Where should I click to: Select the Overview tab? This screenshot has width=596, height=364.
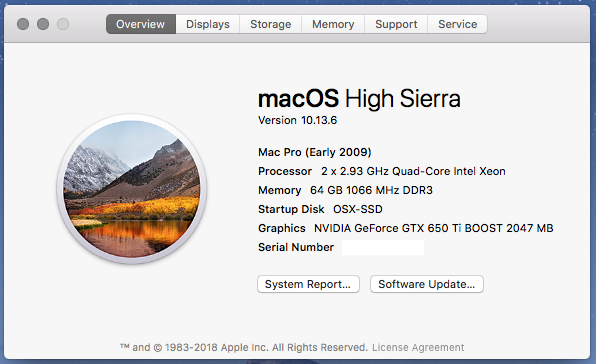141,24
